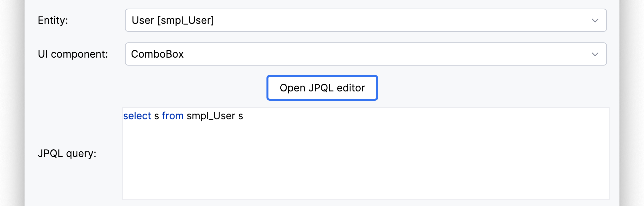This screenshot has height=206, width=644.
Task: Click the middle of the UI component field
Action: (365, 54)
